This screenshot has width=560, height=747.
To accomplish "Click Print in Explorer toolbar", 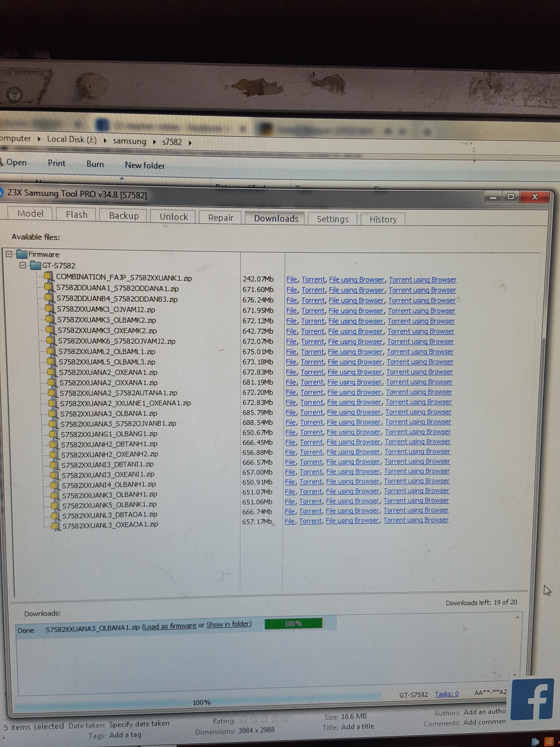I will 56,163.
